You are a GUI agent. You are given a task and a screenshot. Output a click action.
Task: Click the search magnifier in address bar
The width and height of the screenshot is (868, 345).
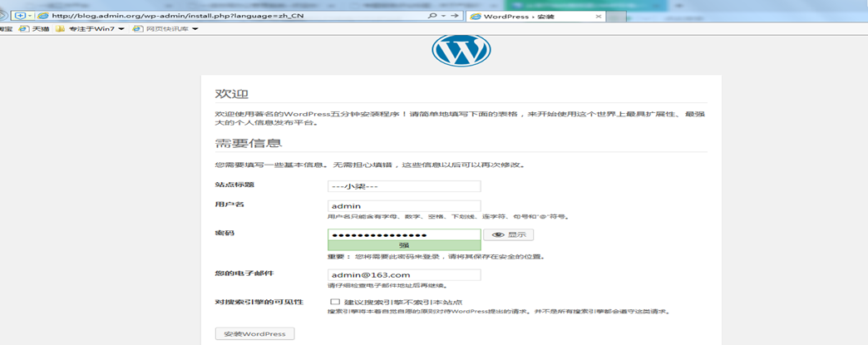point(433,16)
